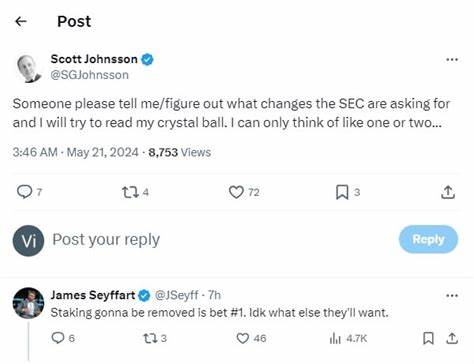Image resolution: width=474 pixels, height=364 pixels.
Task: Go back using the arrow icon
Action: pyautogui.click(x=21, y=22)
